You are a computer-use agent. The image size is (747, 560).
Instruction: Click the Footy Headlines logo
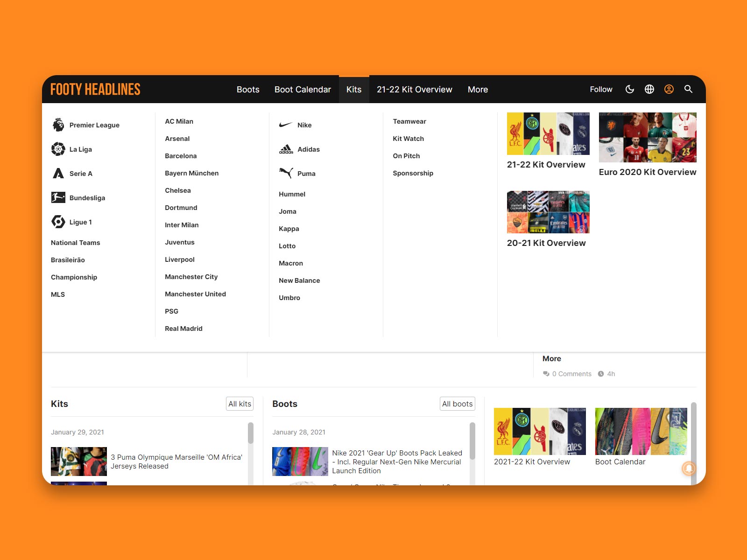(x=95, y=89)
